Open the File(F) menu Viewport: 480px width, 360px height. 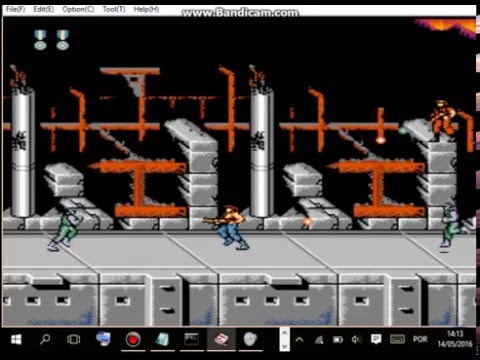coord(15,9)
